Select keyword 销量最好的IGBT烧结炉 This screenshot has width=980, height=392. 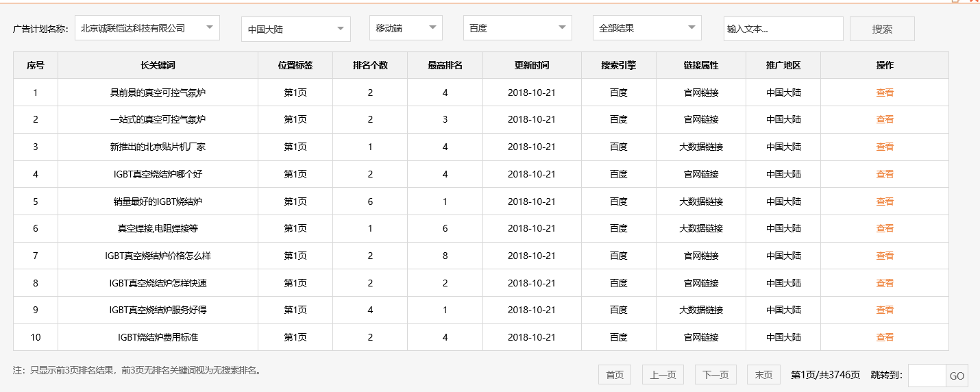click(x=158, y=201)
